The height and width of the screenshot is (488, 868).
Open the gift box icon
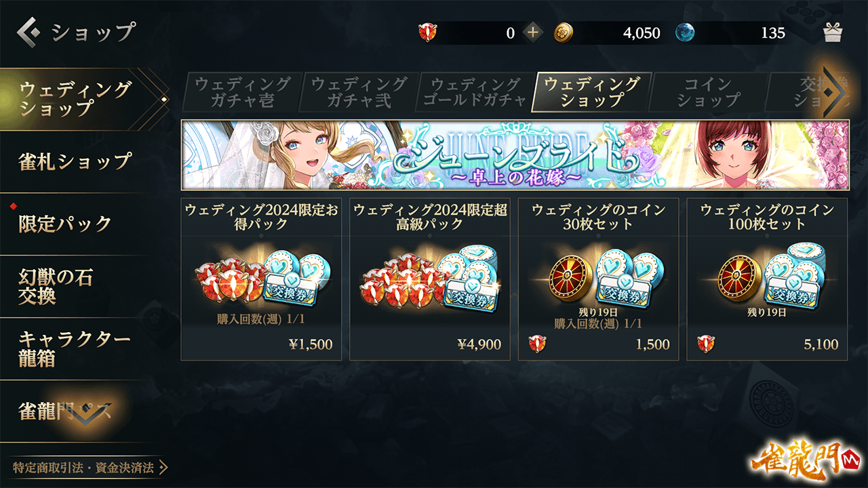point(833,33)
